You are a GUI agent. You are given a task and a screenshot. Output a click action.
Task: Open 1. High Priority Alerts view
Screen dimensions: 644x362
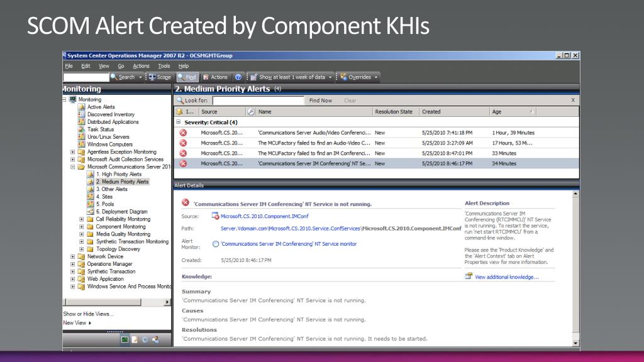pyautogui.click(x=118, y=174)
